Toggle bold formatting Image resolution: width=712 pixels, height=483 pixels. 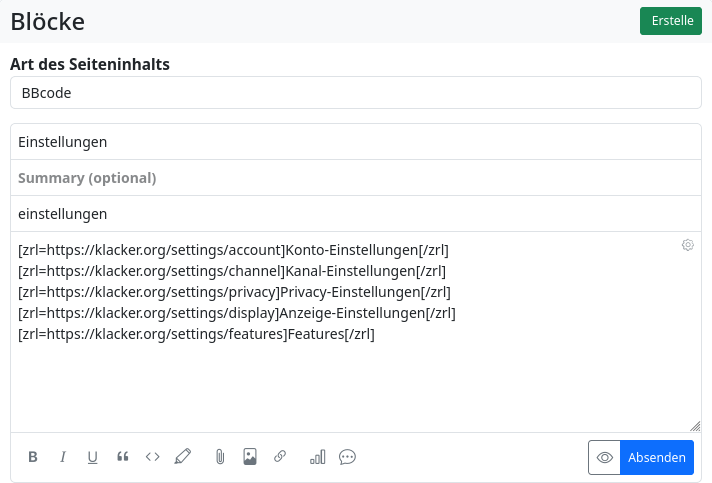(33, 457)
